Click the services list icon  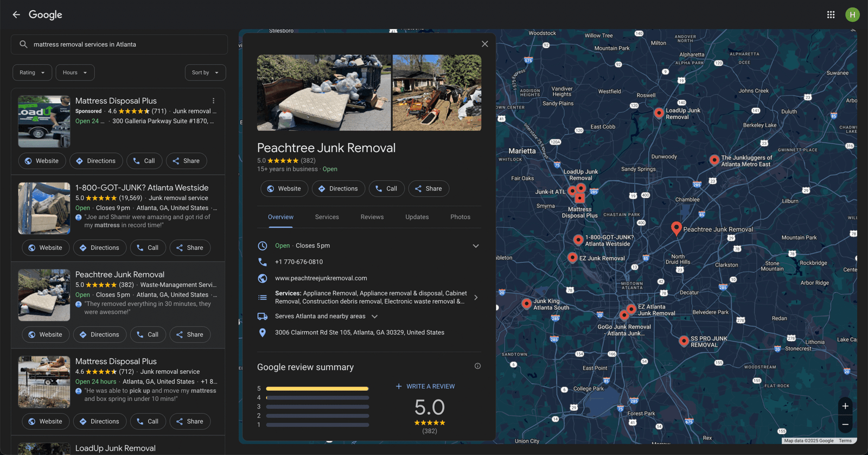(x=263, y=298)
